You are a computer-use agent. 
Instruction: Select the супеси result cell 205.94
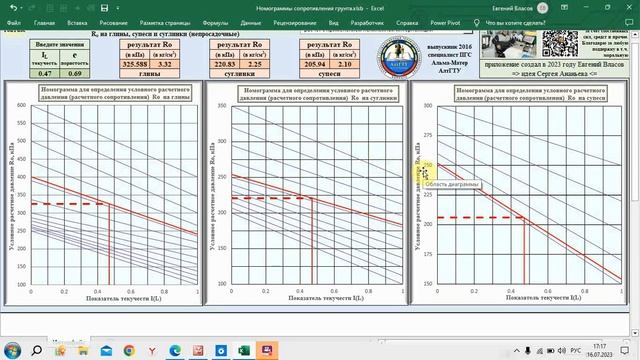314,64
